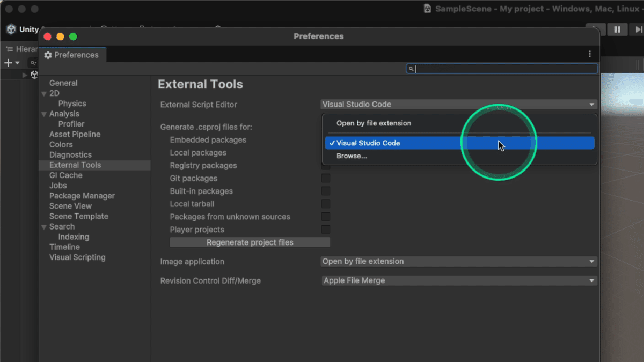Click the Local packages label
Image resolution: width=644 pixels, height=362 pixels.
tap(198, 153)
